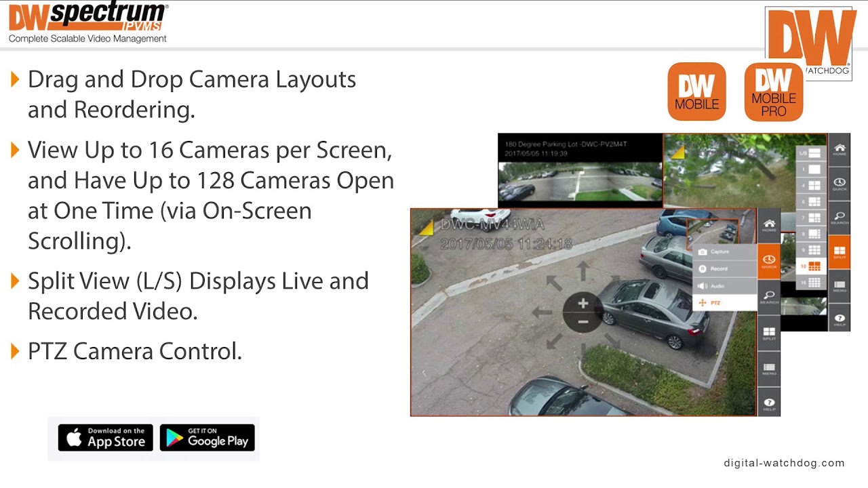Select Audio in the quick menu
Viewport: 868px width, 488px height.
724,286
